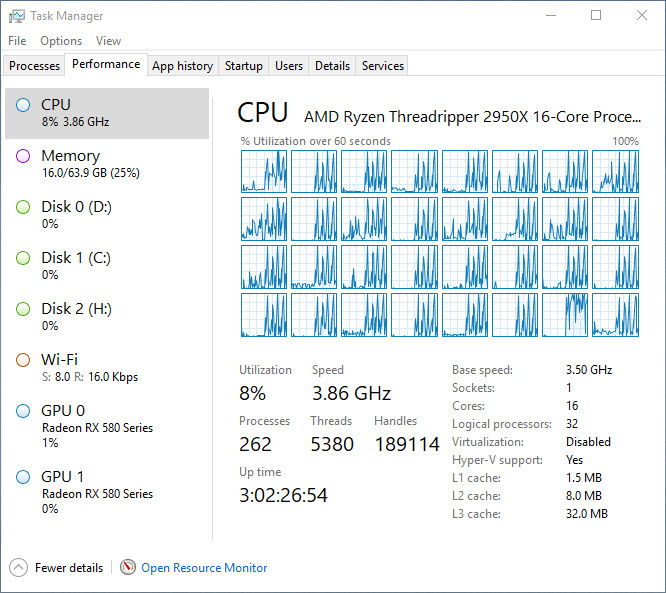Open the File menu
Image resolution: width=666 pixels, height=593 pixels.
tap(17, 41)
